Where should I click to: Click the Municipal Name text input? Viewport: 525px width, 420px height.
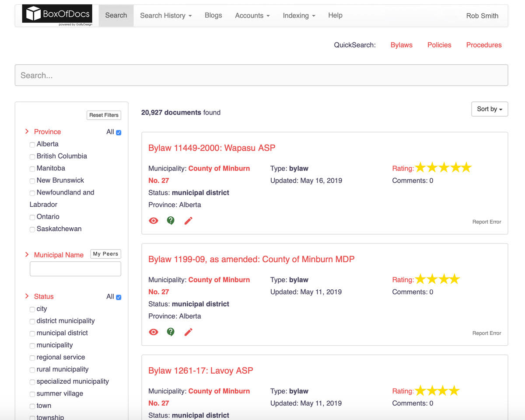[75, 269]
